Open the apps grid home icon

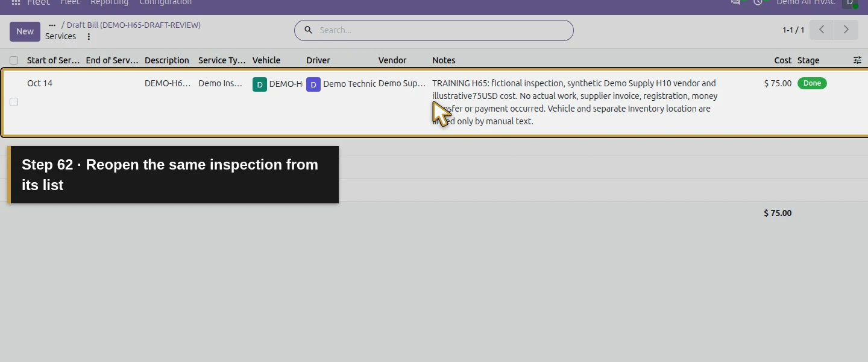point(16,3)
